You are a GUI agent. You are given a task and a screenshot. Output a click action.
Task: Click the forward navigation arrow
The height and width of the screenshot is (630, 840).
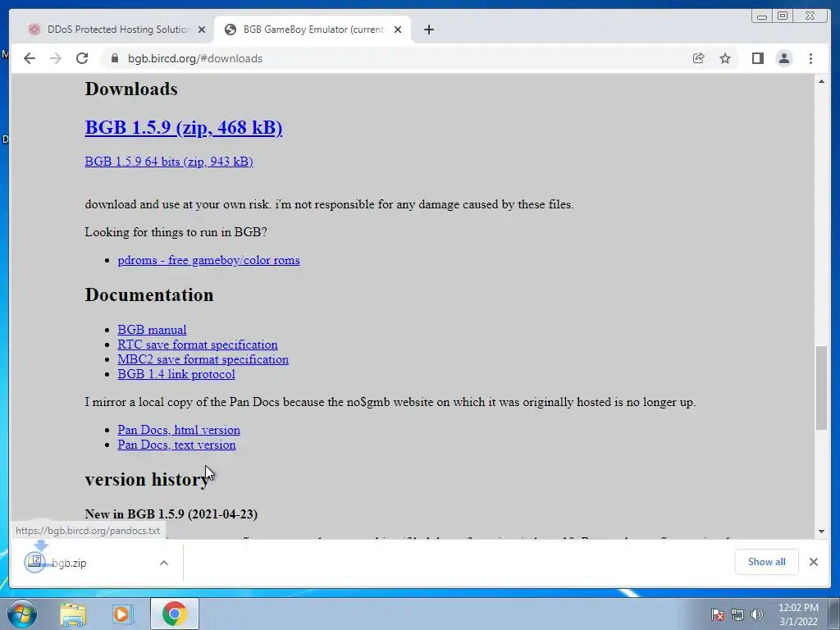pyautogui.click(x=56, y=58)
